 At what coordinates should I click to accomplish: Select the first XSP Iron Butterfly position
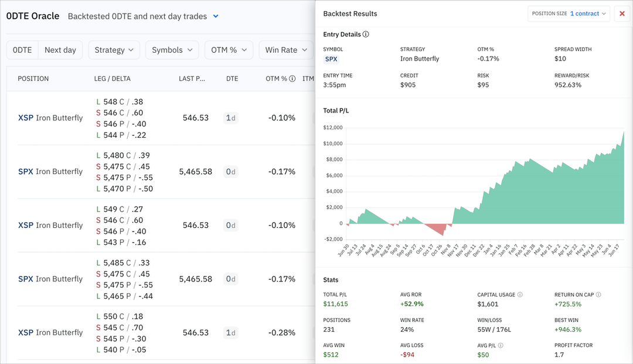50,118
